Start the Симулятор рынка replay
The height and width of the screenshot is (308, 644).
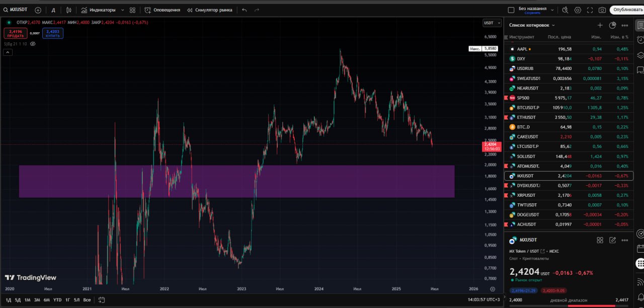pyautogui.click(x=210, y=10)
